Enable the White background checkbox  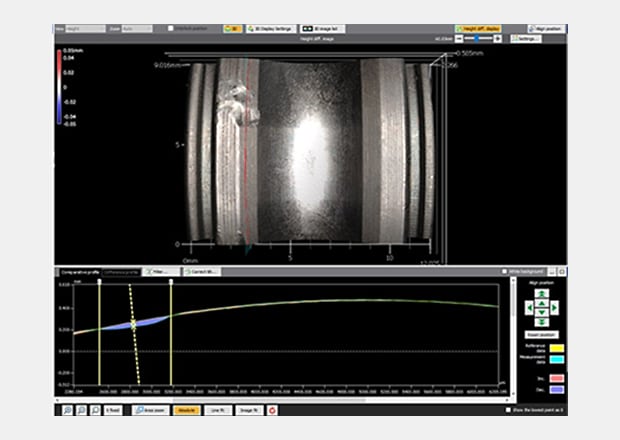tap(503, 271)
